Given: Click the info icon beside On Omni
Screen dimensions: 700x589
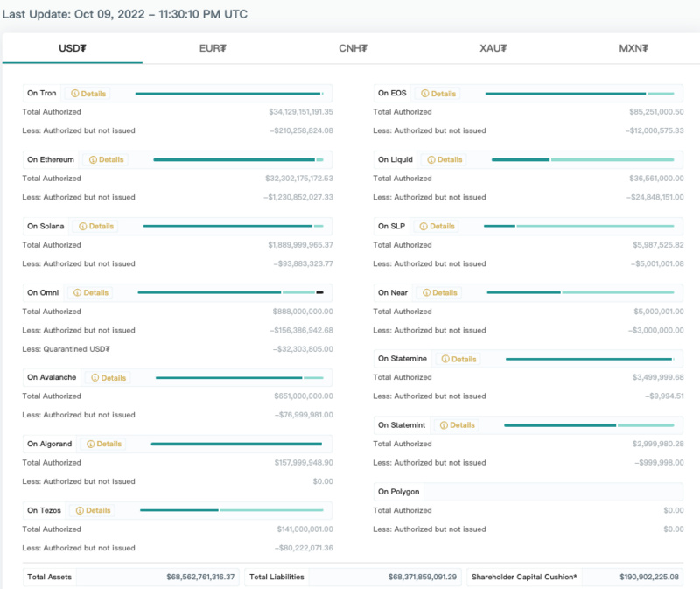Looking at the screenshot, I should tap(77, 293).
